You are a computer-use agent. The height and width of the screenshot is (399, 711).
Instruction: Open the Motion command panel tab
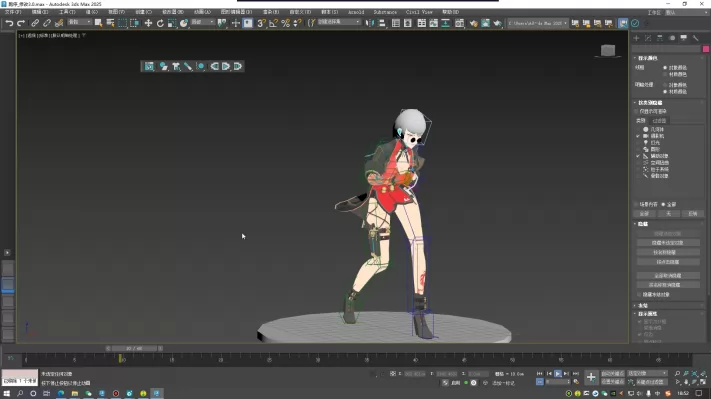click(x=672, y=38)
